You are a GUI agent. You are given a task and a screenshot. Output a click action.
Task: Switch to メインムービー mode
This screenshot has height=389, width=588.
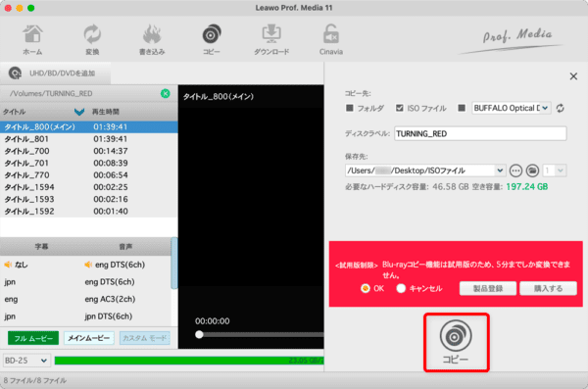[x=89, y=338]
